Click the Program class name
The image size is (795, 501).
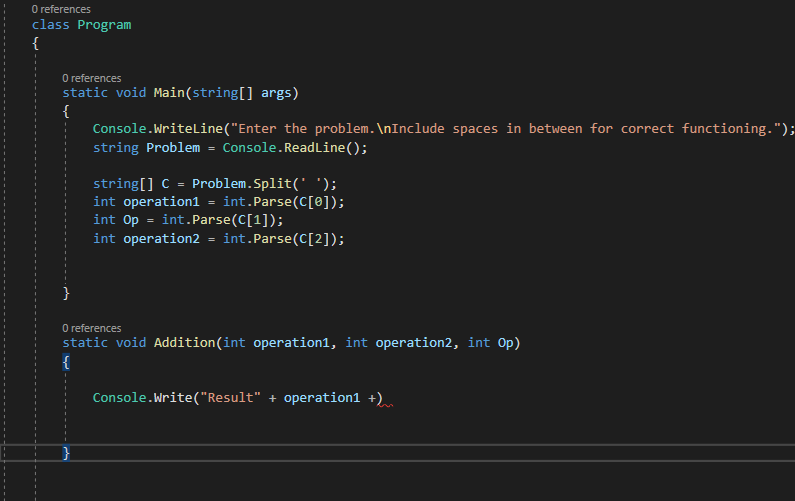[x=104, y=25]
